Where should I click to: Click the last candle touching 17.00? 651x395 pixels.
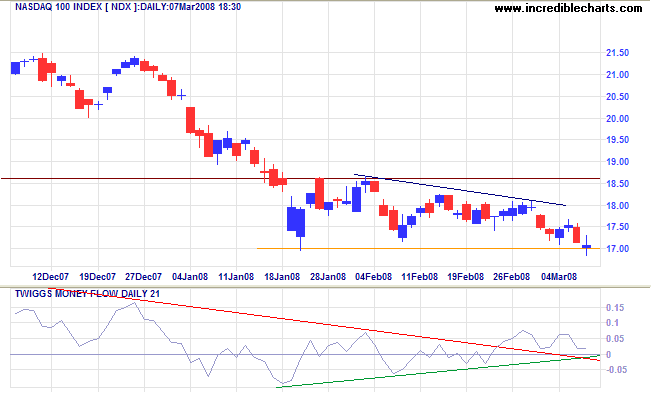click(586, 246)
